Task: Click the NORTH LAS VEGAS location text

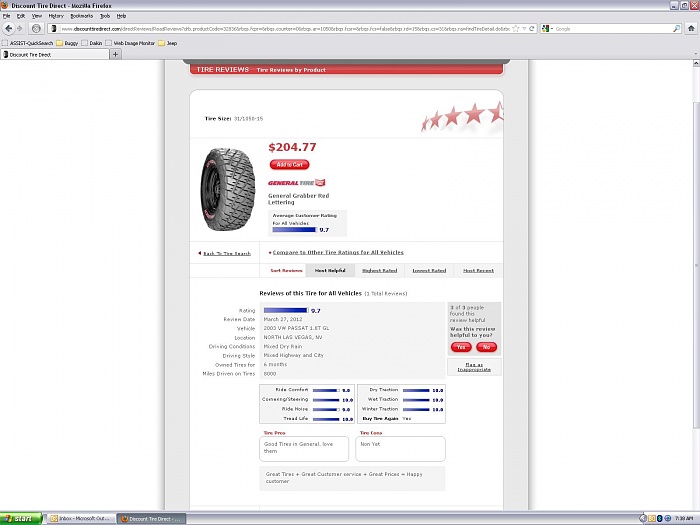Action: click(x=293, y=338)
